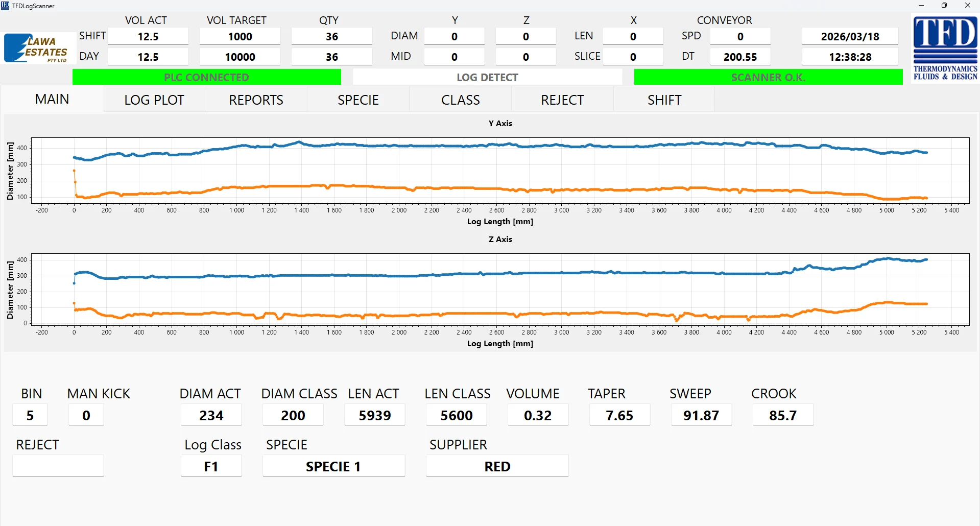Click the Log Class field F1

(211, 466)
